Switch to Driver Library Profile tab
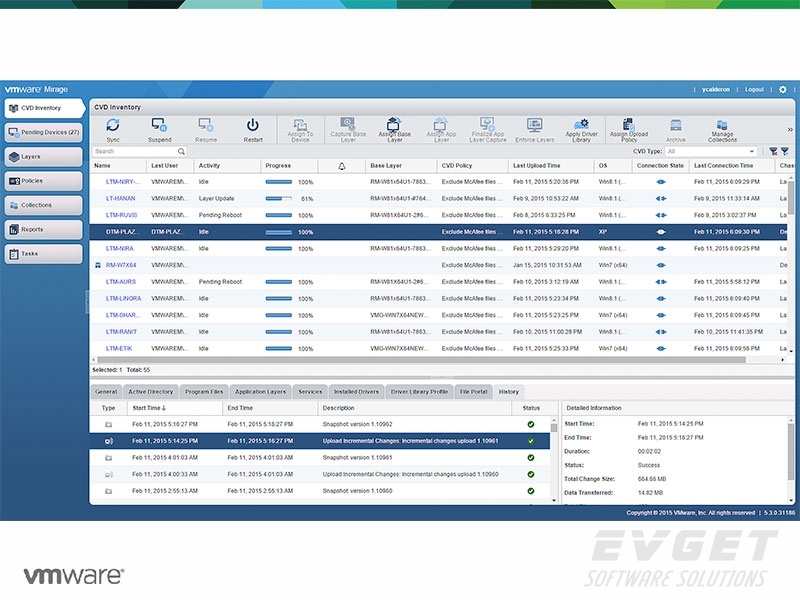Screen dimensions: 800x600 (x=419, y=392)
